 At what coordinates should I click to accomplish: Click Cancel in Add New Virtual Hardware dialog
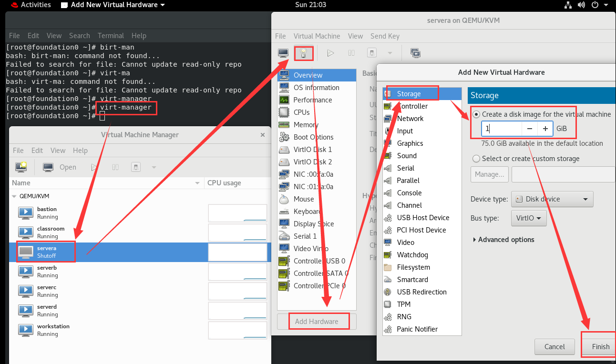(554, 347)
